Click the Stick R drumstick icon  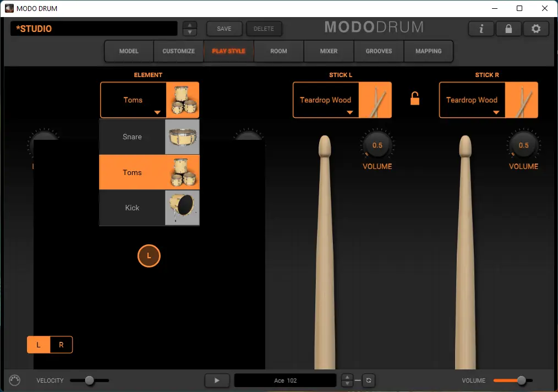click(x=521, y=100)
